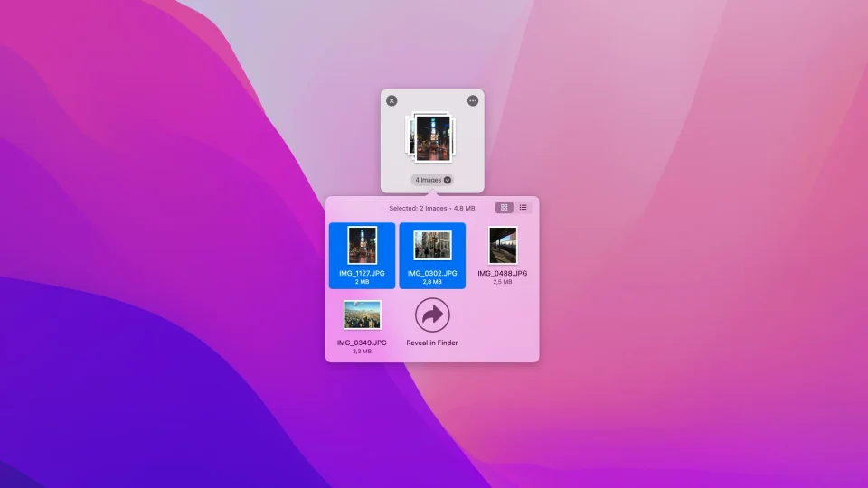Click the stacked images preview
The image size is (868, 488).
point(431,137)
